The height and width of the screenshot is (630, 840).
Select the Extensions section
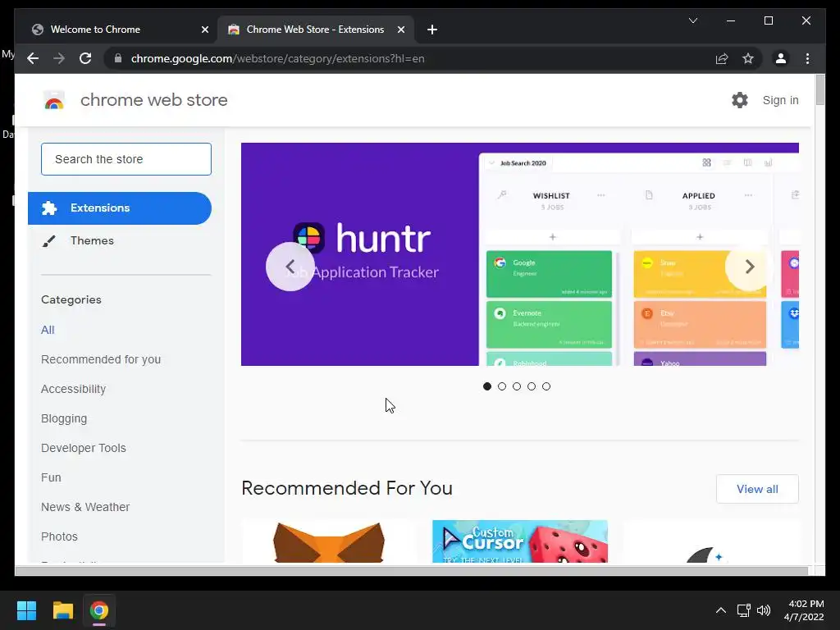[120, 208]
